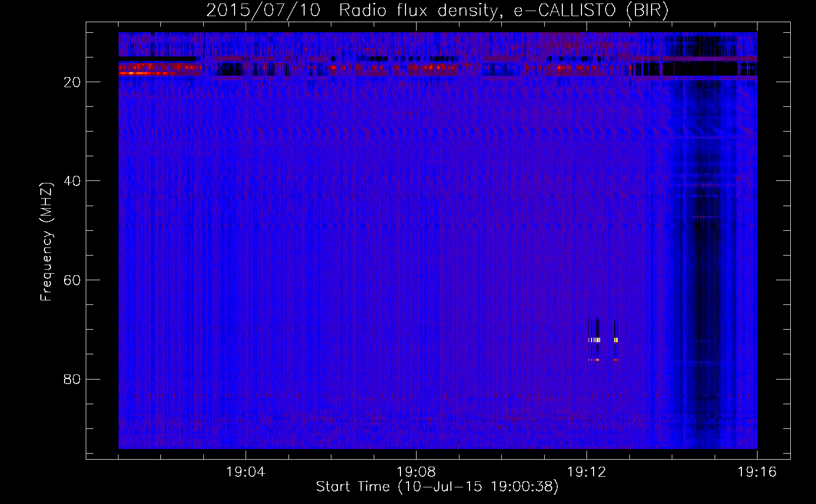Click the '60' frequency tick label

72,280
